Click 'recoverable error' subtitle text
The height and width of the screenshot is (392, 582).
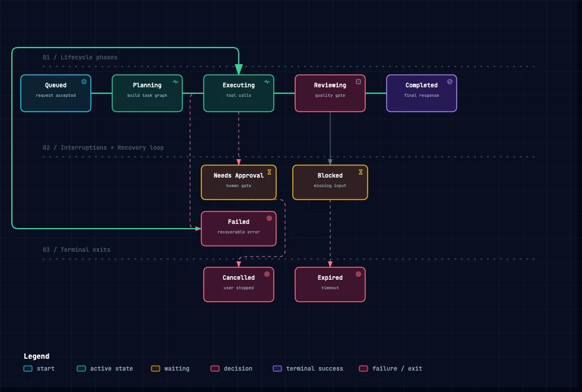239,232
